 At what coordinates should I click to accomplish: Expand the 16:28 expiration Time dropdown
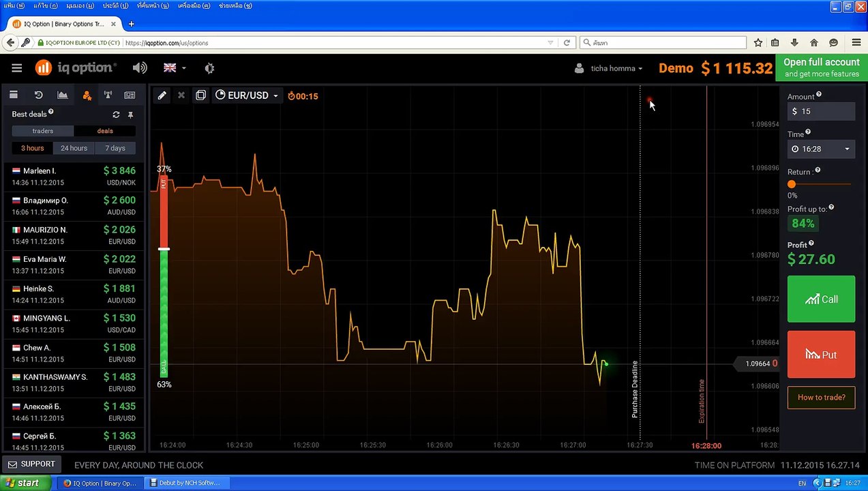(x=821, y=149)
